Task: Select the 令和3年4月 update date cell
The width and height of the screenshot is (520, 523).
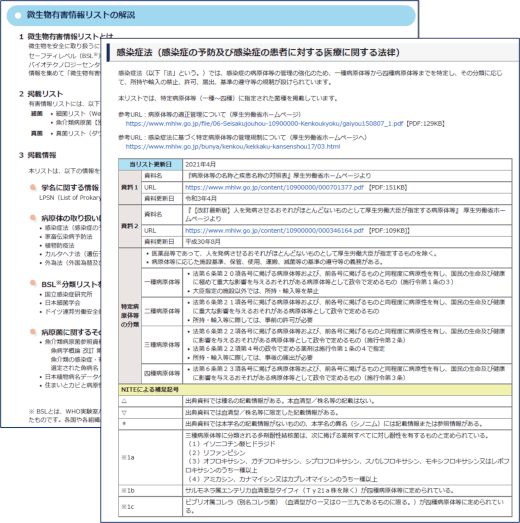Action: click(x=347, y=198)
